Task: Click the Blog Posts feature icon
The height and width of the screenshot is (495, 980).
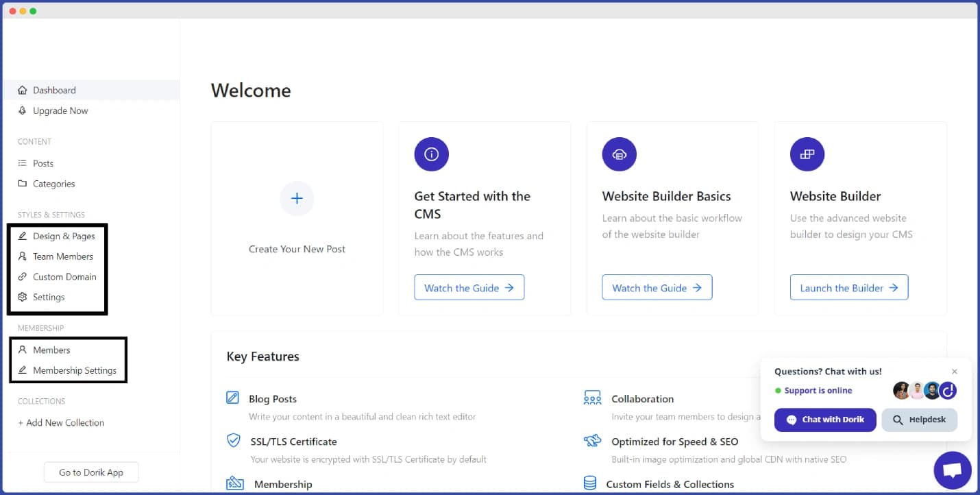Action: coord(233,398)
